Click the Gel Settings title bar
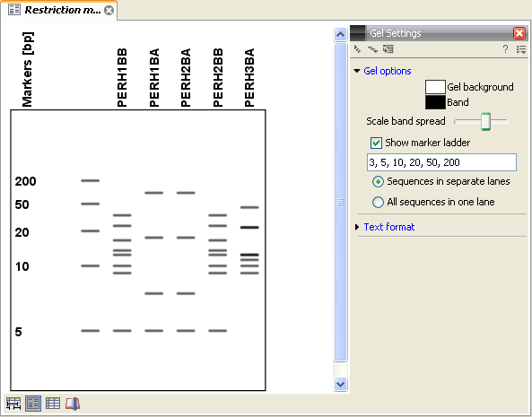Viewport: 532px width, 417px height. click(x=439, y=33)
